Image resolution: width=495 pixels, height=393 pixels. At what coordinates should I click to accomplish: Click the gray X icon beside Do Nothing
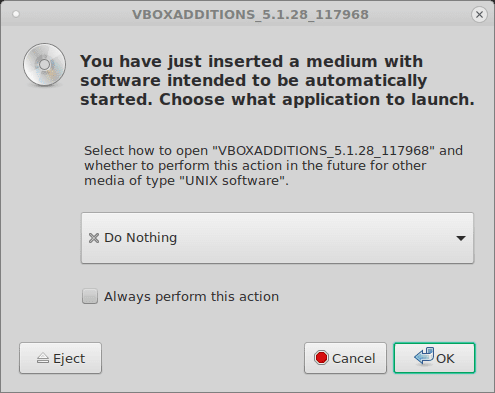tap(94, 238)
